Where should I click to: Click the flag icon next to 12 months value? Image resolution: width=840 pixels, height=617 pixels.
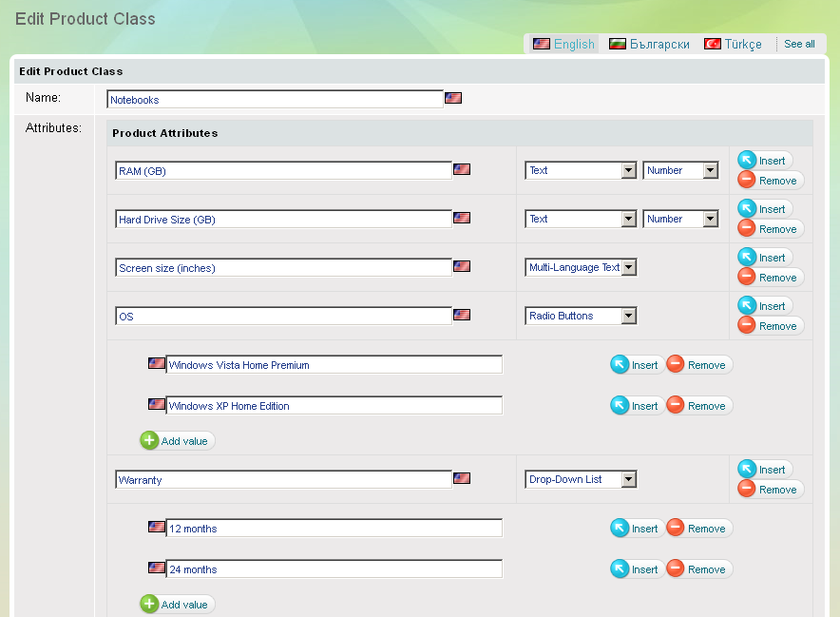[157, 527]
